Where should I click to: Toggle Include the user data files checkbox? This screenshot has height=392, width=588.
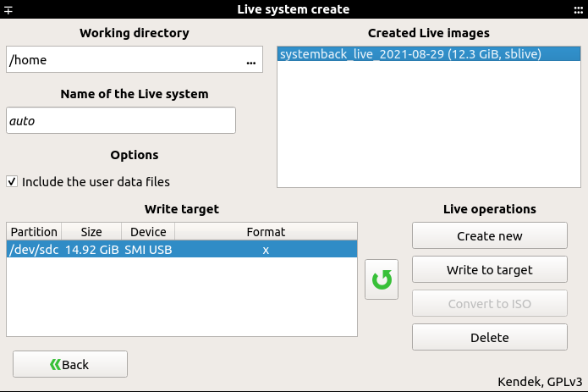tap(12, 182)
